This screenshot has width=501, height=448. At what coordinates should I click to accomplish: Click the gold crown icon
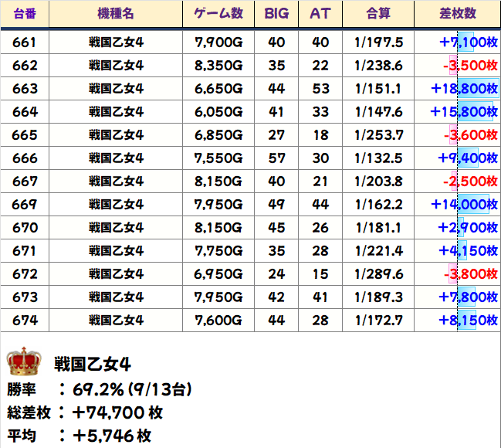(x=23, y=361)
